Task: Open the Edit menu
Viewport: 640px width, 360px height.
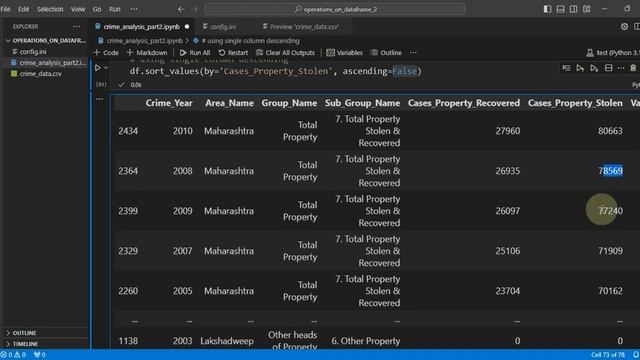Action: pyautogui.click(x=23, y=9)
